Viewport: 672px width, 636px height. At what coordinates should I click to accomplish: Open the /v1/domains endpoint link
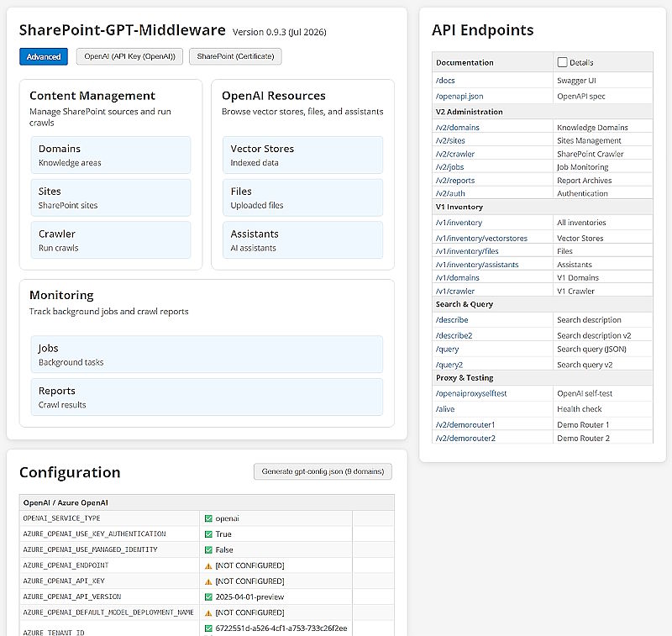tap(457, 278)
